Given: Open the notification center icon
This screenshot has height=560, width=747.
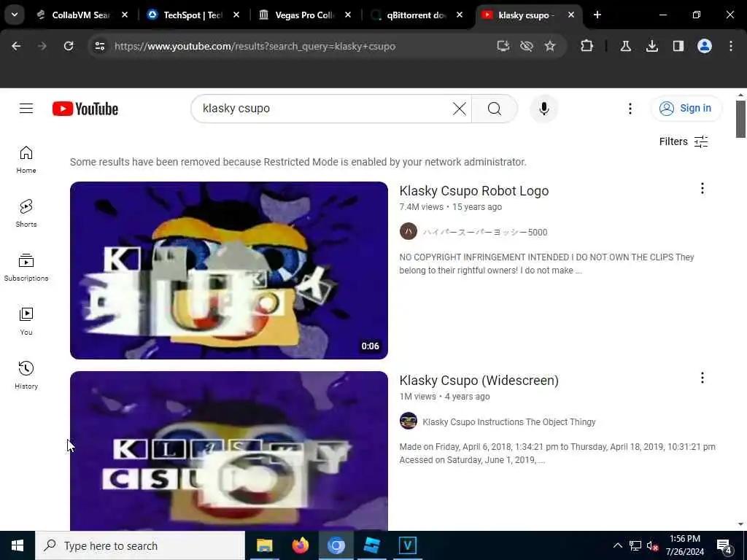Looking at the screenshot, I should [x=724, y=545].
